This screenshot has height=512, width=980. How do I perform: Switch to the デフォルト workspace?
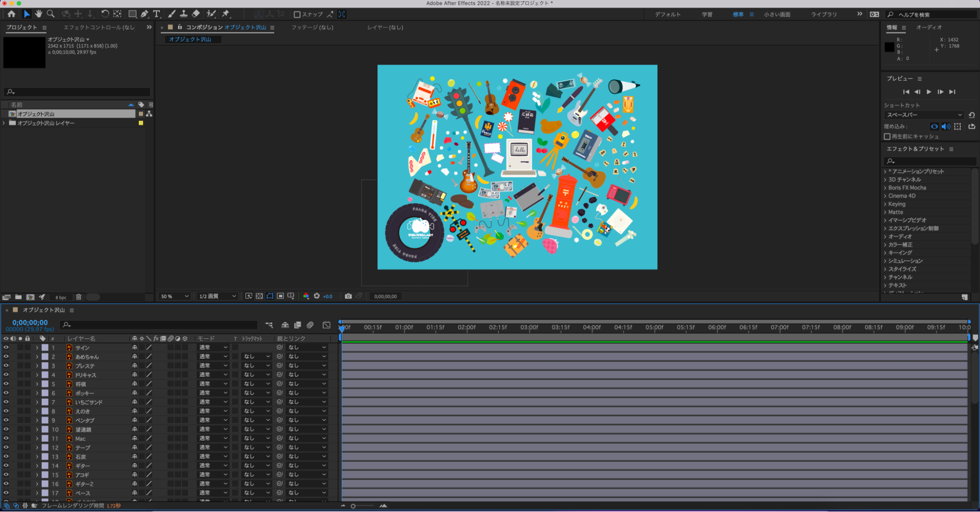click(667, 15)
